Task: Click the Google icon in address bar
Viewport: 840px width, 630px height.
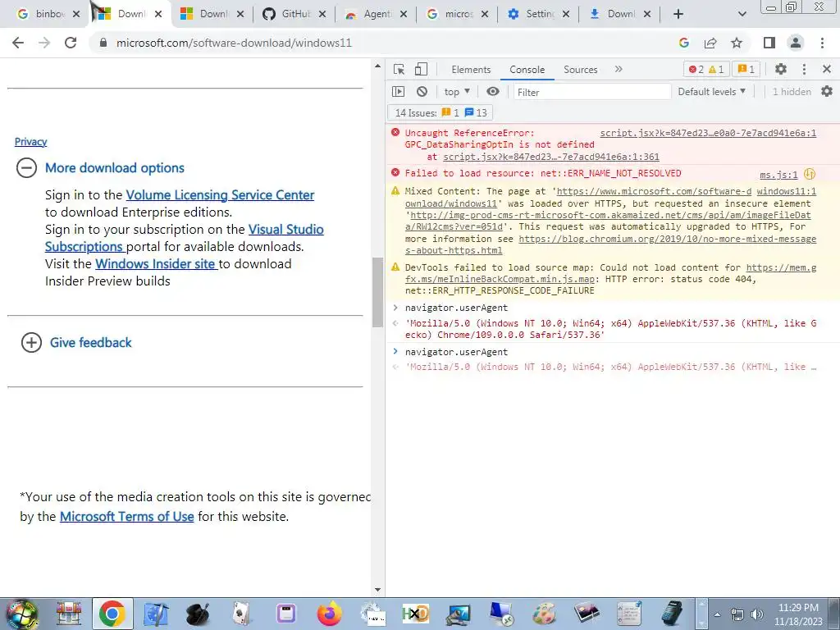Action: tap(683, 43)
